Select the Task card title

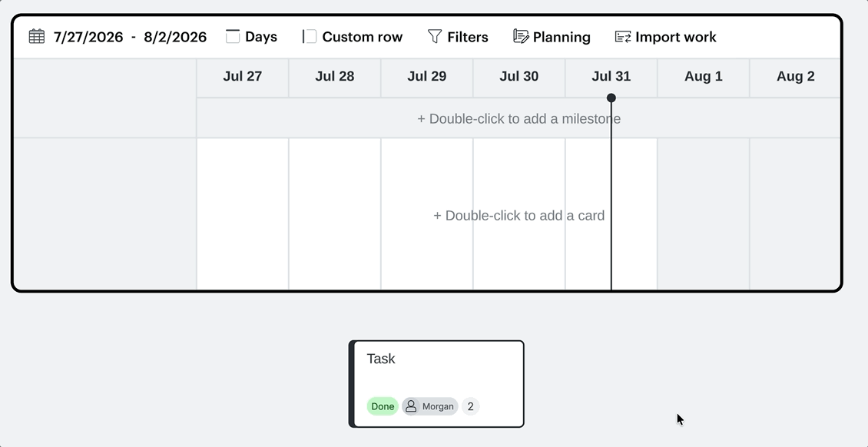[x=381, y=359]
